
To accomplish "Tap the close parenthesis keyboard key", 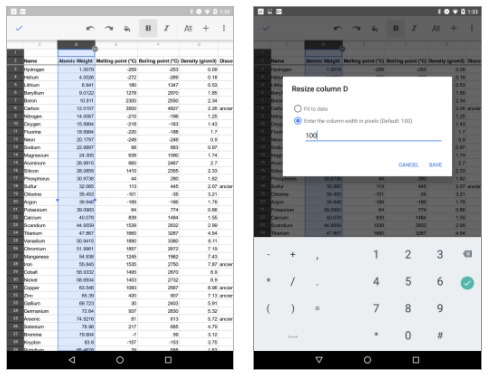I will (x=292, y=308).
